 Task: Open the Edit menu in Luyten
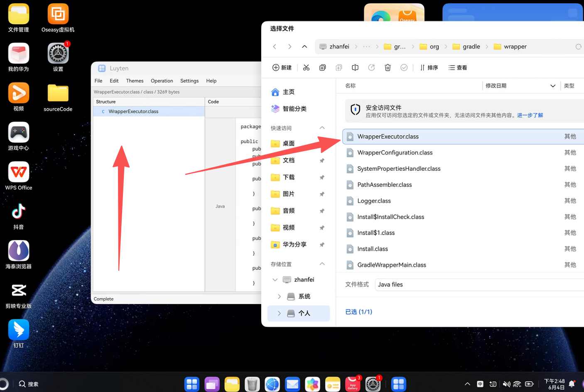[114, 81]
